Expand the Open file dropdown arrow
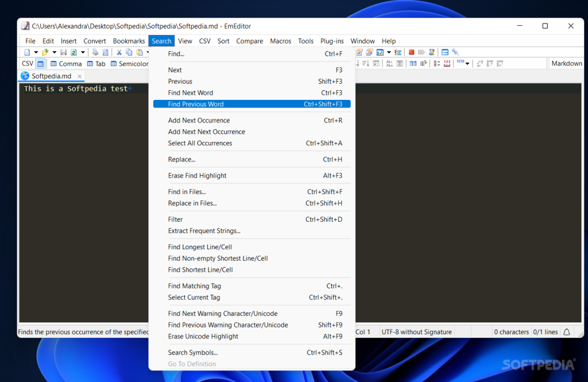 pos(55,52)
